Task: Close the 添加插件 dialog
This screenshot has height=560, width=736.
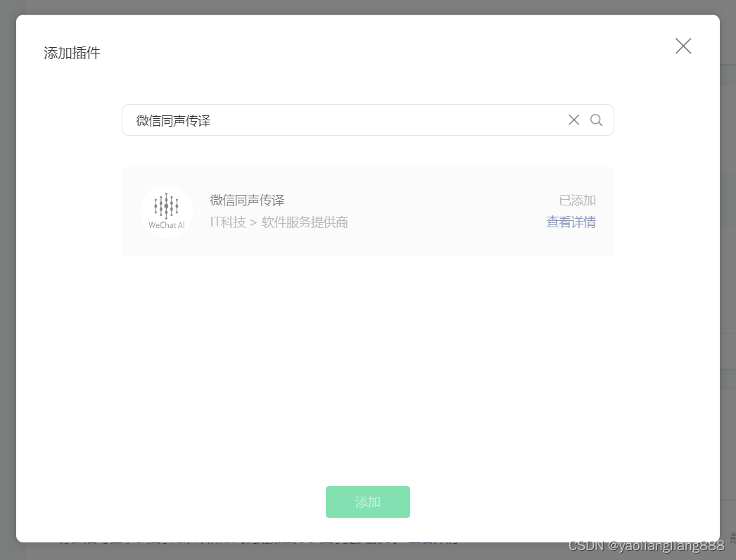Action: click(x=683, y=46)
